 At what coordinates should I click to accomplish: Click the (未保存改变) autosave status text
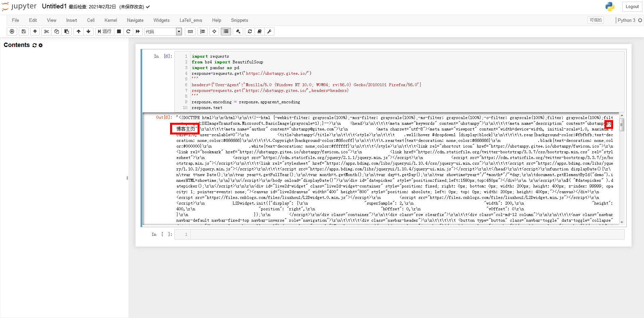pyautogui.click(x=131, y=7)
